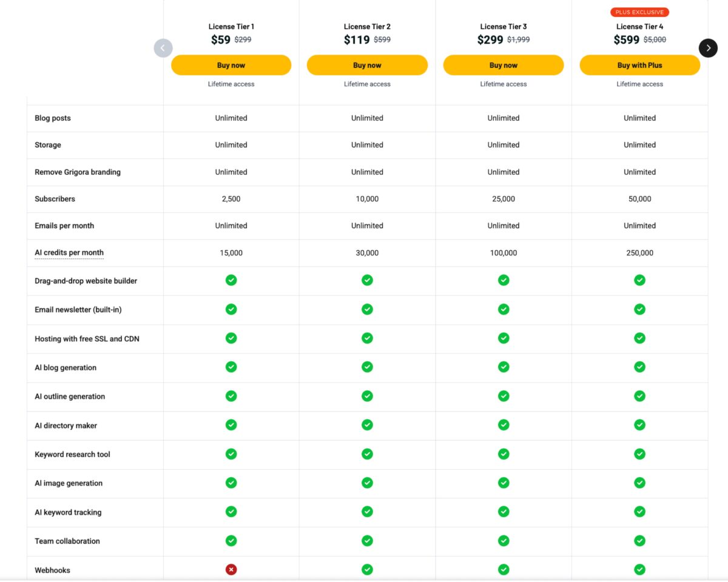Click Tier 4 Team collaboration checkmark
The height and width of the screenshot is (582, 728).
[639, 540]
